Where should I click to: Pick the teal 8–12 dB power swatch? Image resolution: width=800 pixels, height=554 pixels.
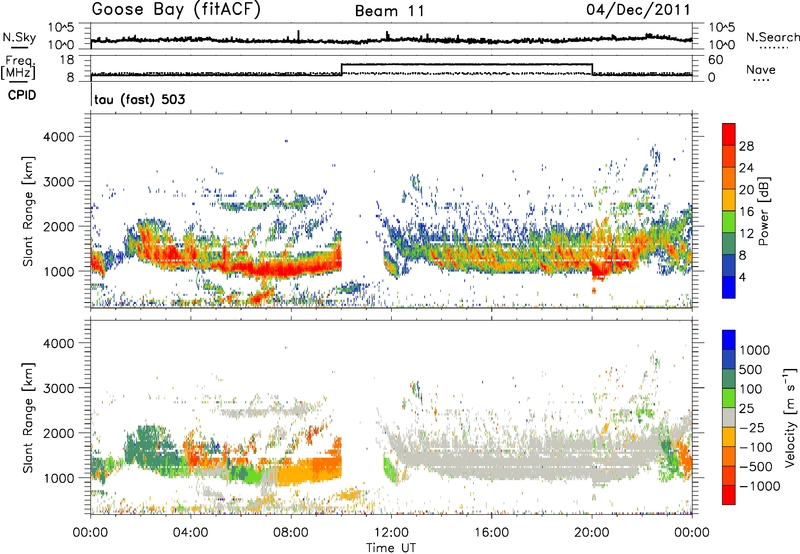point(729,244)
